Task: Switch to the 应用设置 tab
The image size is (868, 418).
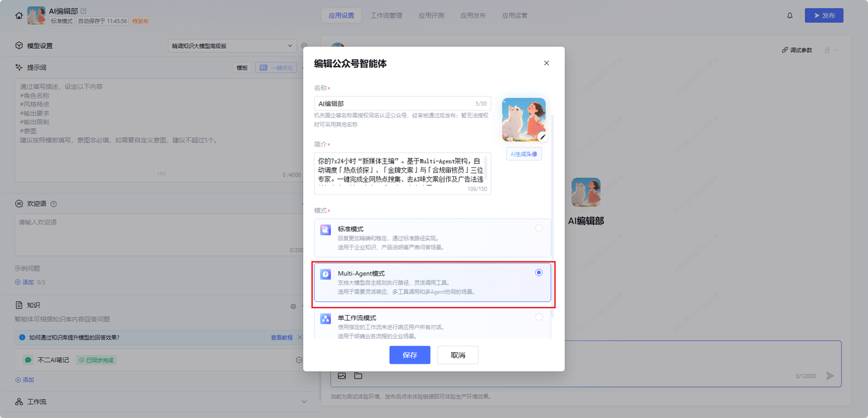Action: pyautogui.click(x=341, y=16)
